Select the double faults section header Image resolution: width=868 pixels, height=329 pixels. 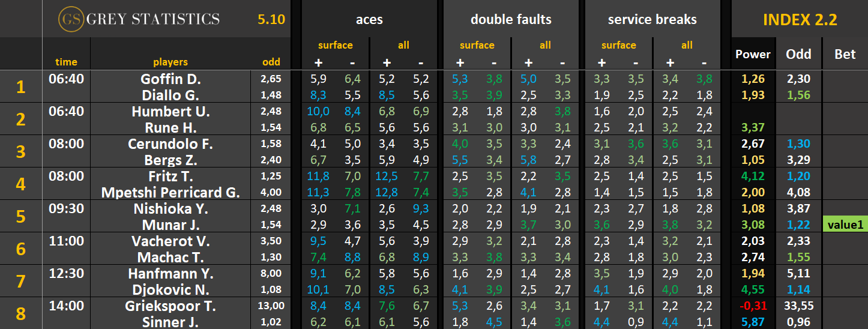coord(511,19)
